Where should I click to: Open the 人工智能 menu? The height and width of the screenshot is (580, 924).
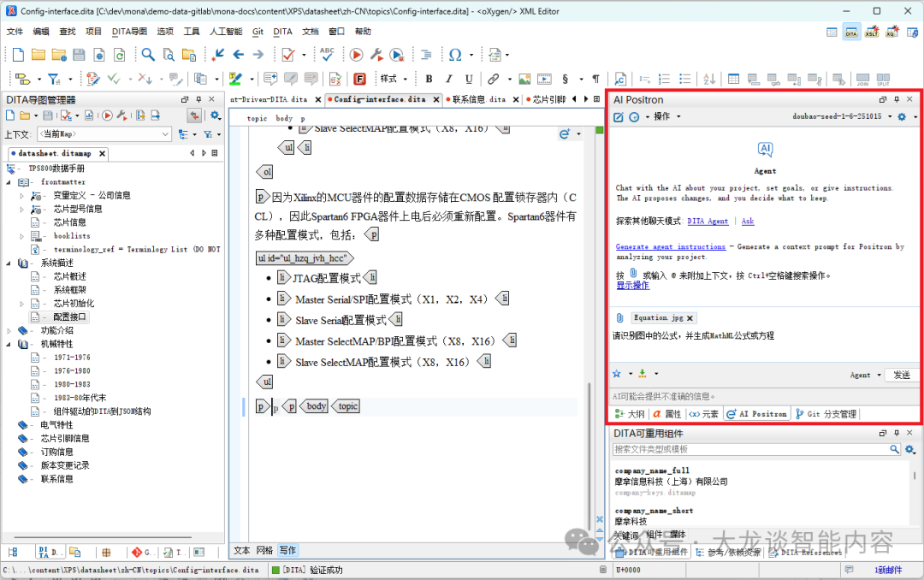point(226,32)
